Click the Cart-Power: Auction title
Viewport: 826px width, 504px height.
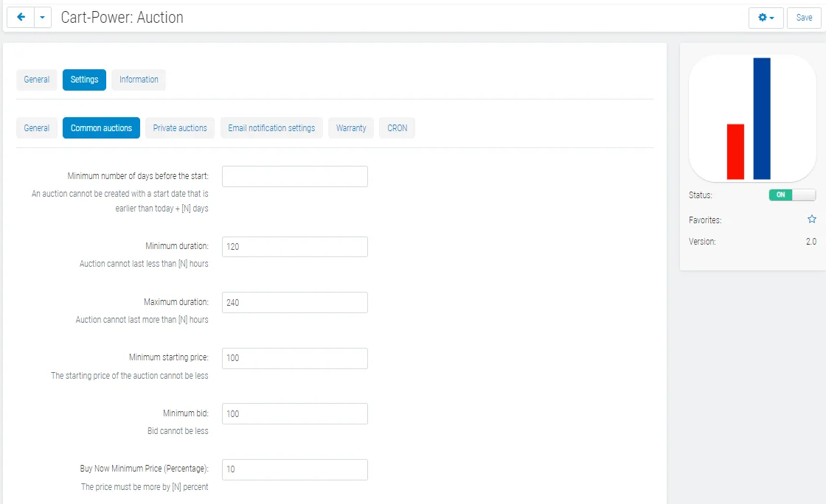[x=122, y=18]
